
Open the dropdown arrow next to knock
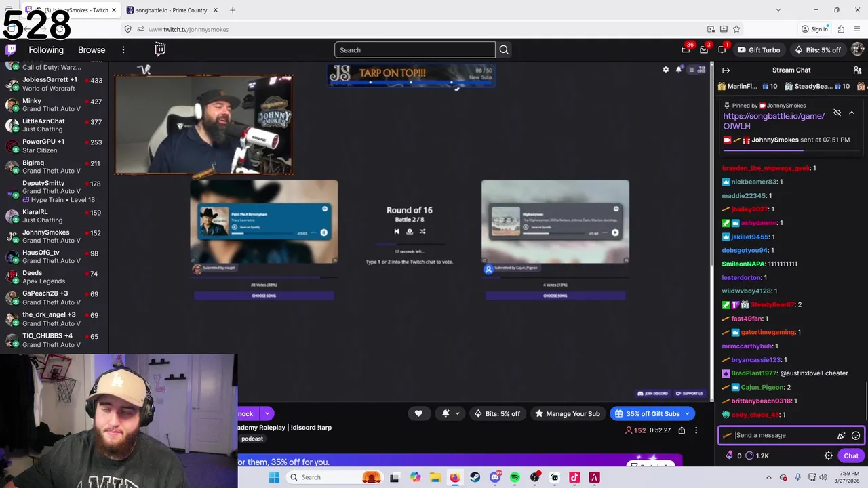tap(267, 413)
